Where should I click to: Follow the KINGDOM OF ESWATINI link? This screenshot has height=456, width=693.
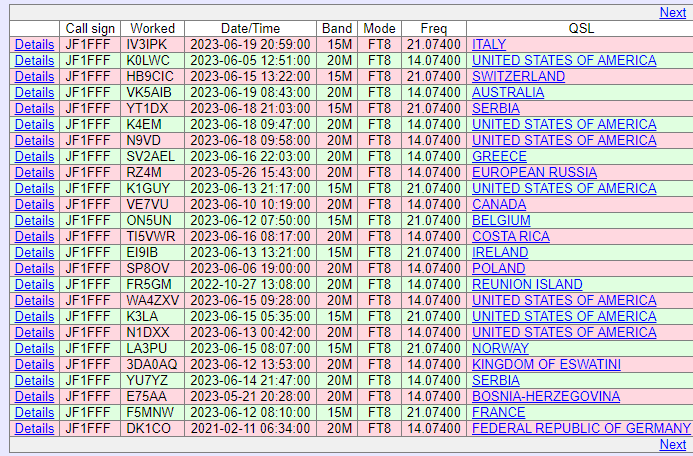[x=546, y=365]
